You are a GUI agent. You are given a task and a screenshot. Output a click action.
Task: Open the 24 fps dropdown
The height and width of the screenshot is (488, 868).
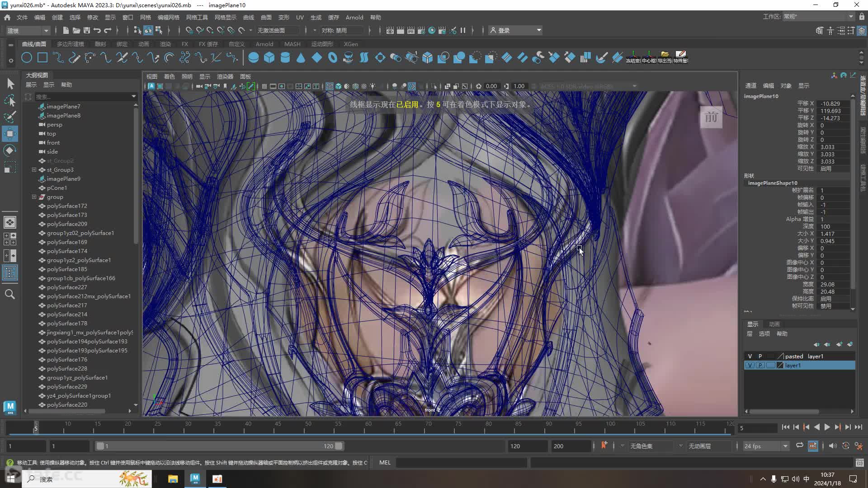click(766, 446)
